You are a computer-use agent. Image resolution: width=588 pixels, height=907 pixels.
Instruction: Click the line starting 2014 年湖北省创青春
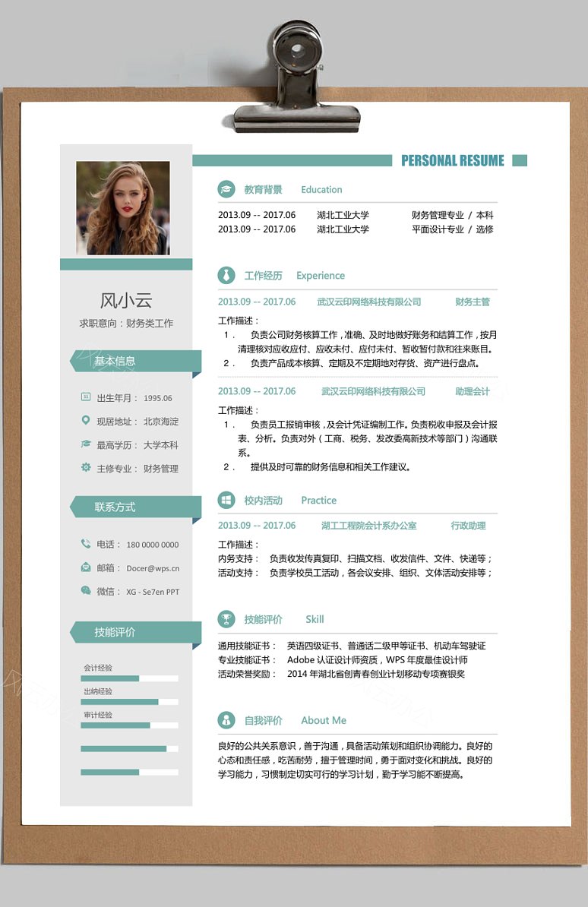[x=375, y=675]
